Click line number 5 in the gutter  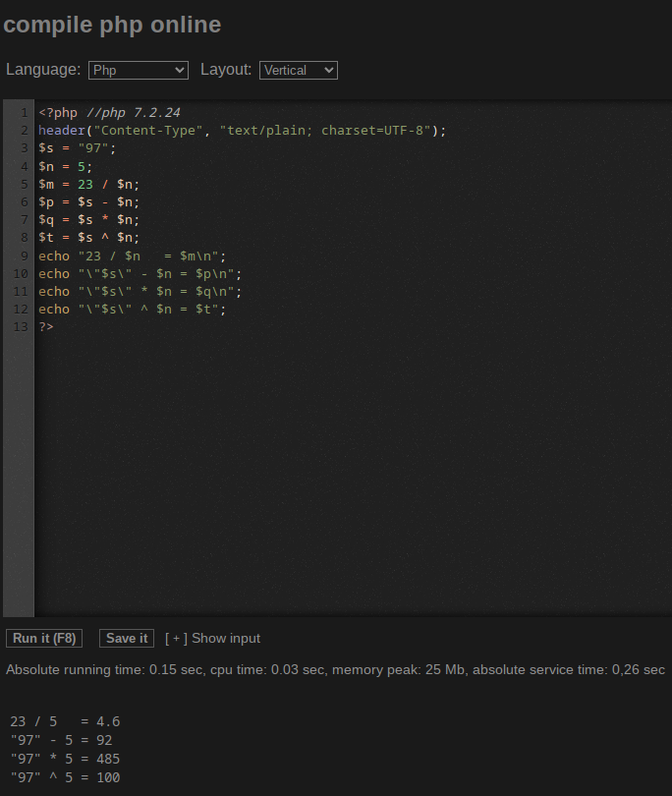click(x=24, y=185)
